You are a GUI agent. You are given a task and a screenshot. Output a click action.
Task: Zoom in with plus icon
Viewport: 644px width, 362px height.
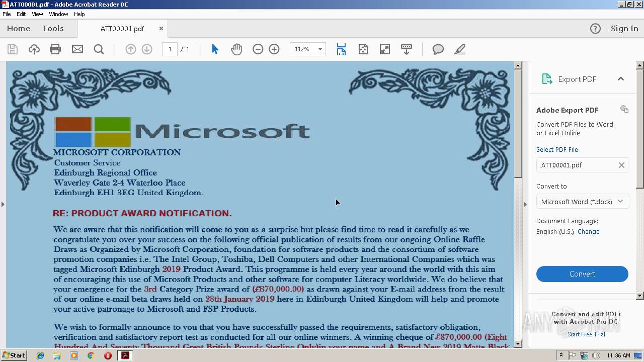[274, 49]
